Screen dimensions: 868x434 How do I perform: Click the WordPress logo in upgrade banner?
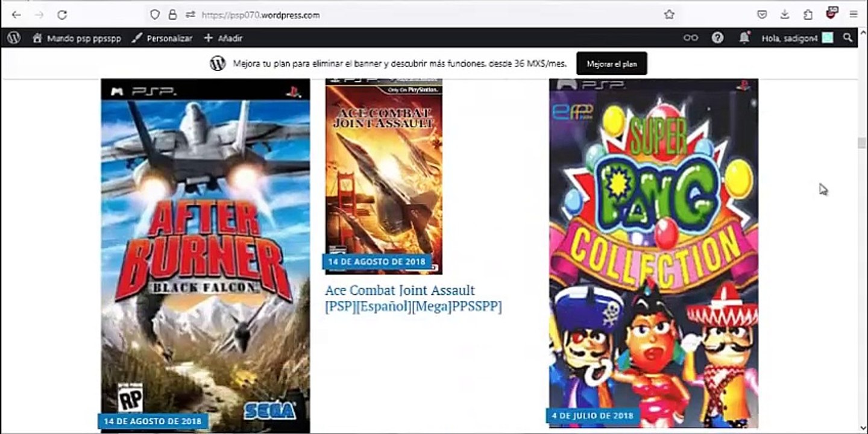tap(218, 64)
